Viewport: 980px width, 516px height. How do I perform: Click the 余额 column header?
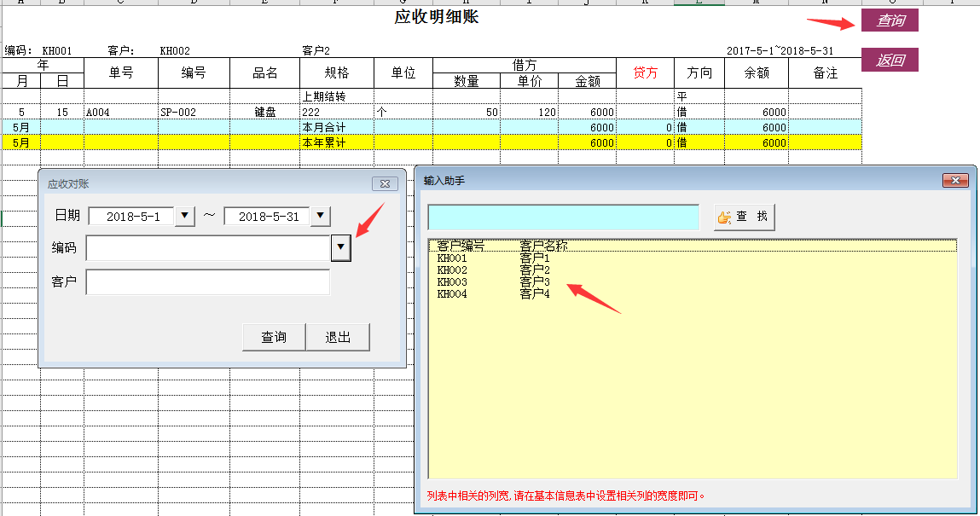coord(757,73)
